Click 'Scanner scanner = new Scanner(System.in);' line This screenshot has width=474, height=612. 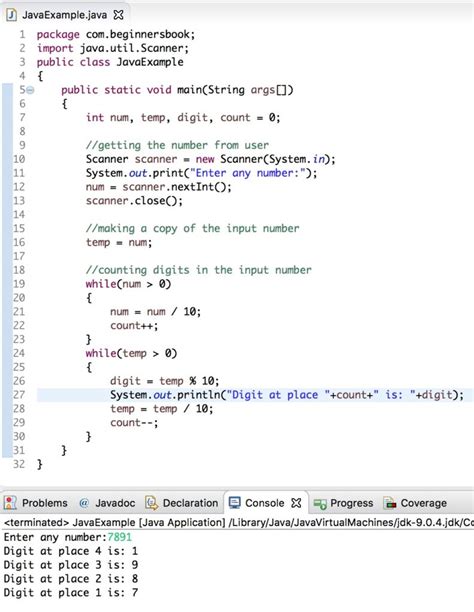(210, 159)
